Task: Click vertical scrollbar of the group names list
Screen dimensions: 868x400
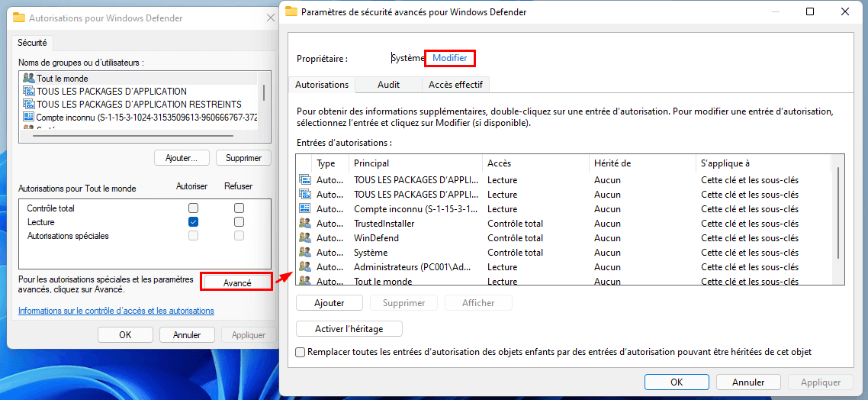Action: click(264, 93)
